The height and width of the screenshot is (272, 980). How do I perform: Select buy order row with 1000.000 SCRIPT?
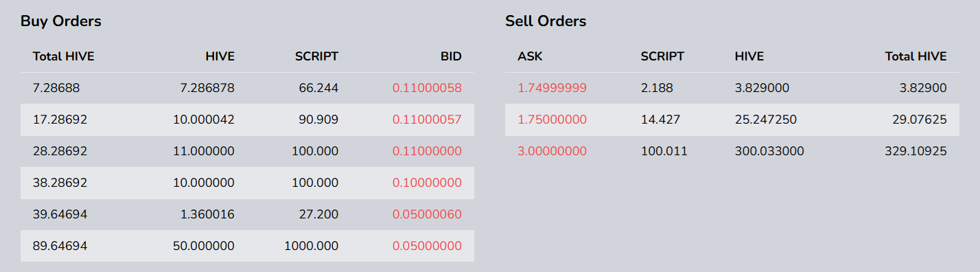click(247, 246)
